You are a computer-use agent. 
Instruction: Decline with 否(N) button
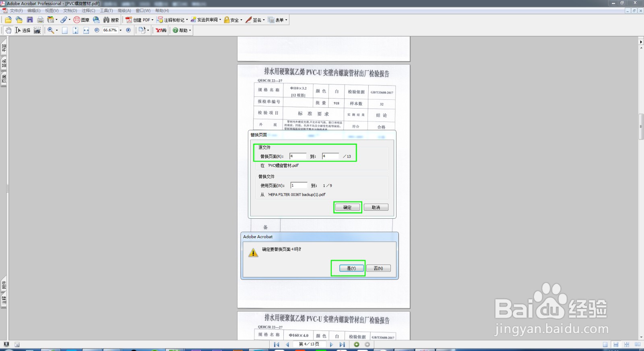(378, 268)
